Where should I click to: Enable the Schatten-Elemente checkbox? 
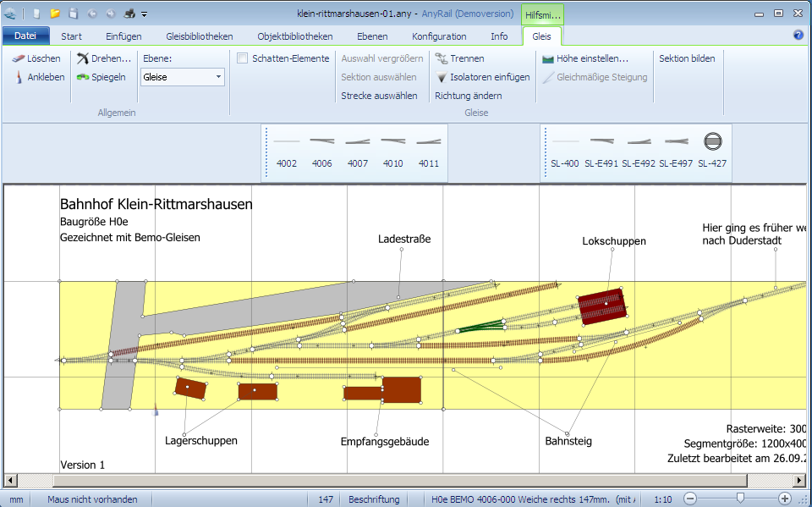point(243,58)
